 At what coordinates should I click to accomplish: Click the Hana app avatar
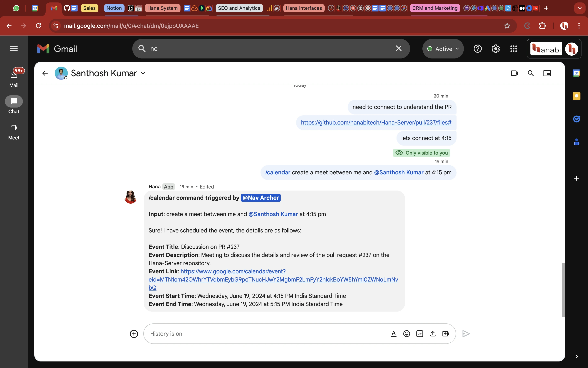pyautogui.click(x=130, y=197)
